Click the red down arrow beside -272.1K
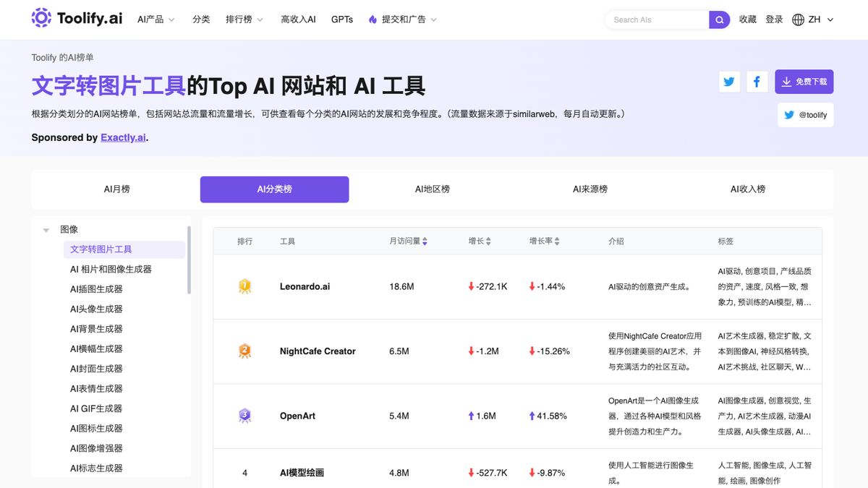The image size is (868, 488). [x=472, y=286]
